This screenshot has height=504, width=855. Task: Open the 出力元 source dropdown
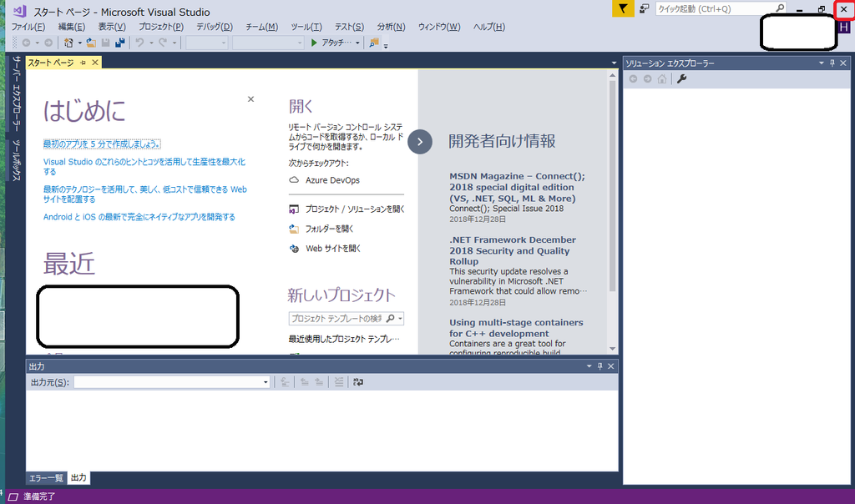tap(266, 382)
